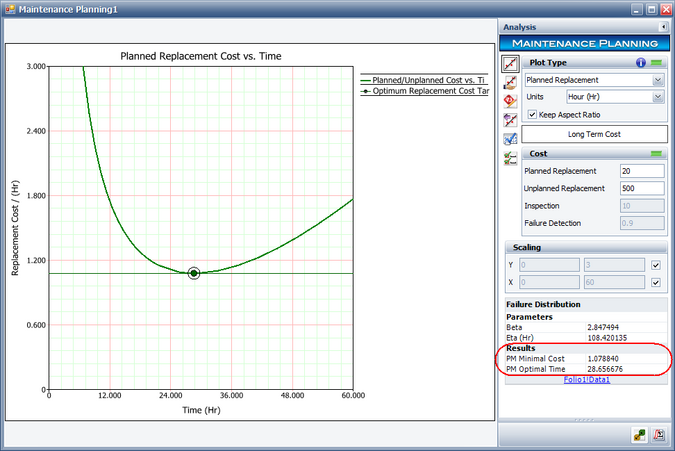Click the plot confidence checkmark chart icon
Screen dimensions: 675x451
(511, 139)
